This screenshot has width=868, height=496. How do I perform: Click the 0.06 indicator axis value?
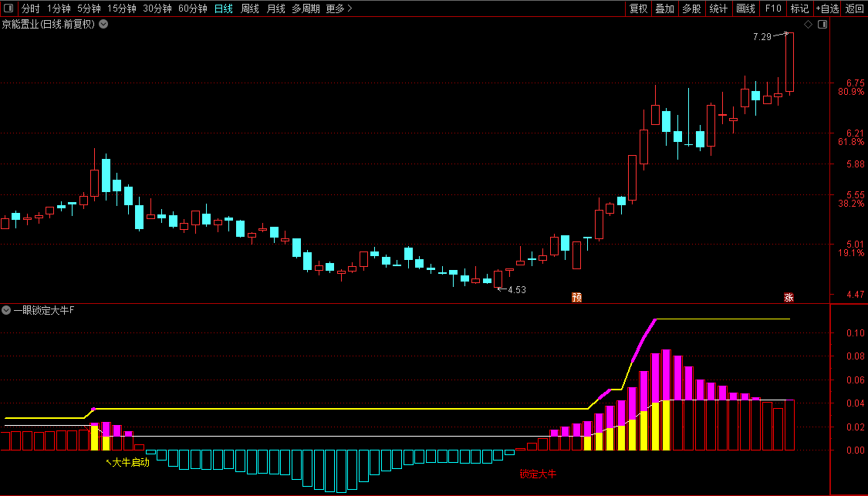point(855,380)
